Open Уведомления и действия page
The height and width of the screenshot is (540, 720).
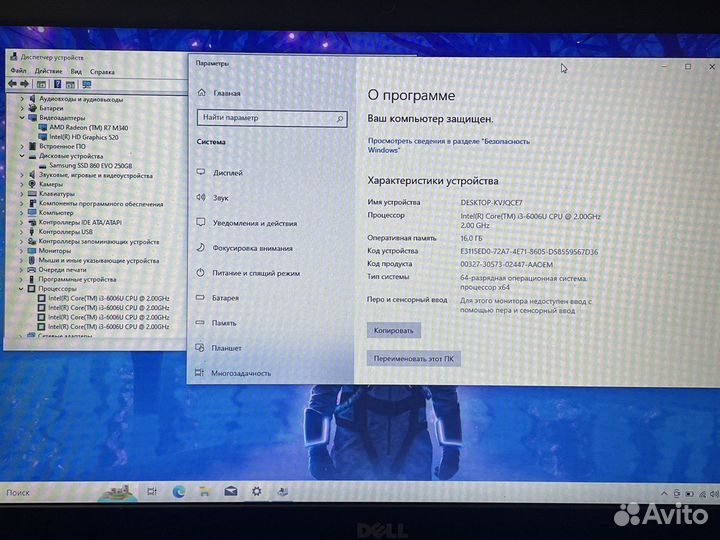(x=247, y=223)
